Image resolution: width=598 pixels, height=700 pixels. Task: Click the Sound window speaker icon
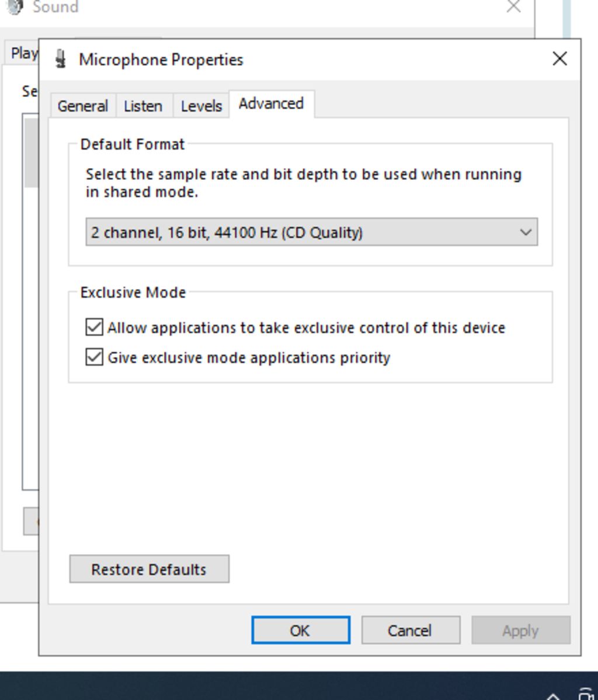[x=15, y=7]
